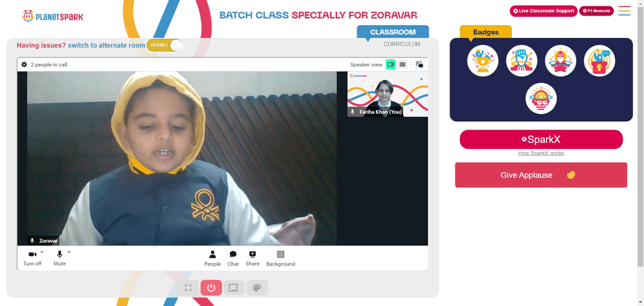Enter fullscreen mode
Viewport: 644px width, 306px height.
(188, 287)
